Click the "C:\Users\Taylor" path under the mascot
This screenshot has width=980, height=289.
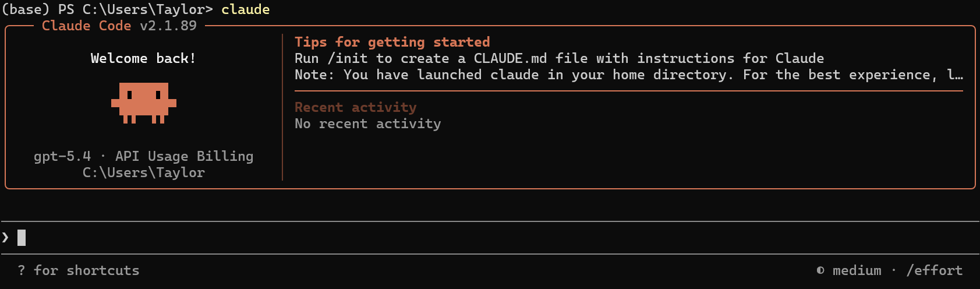point(143,172)
